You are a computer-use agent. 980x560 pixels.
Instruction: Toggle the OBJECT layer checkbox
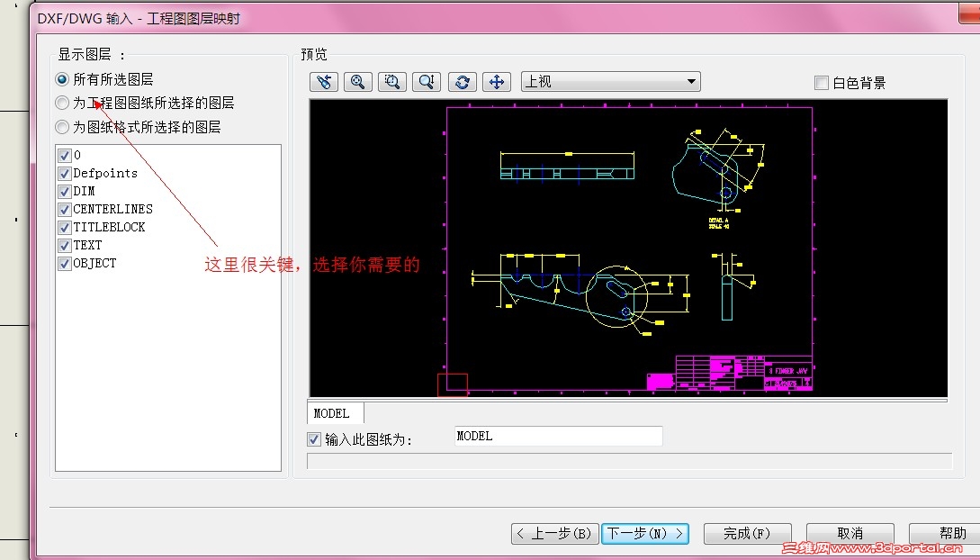pos(65,264)
